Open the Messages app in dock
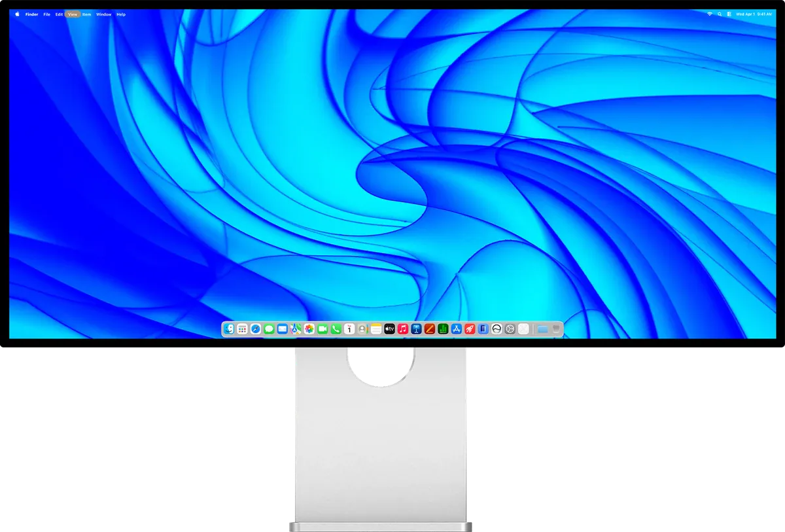This screenshot has height=532, width=785. (269, 329)
